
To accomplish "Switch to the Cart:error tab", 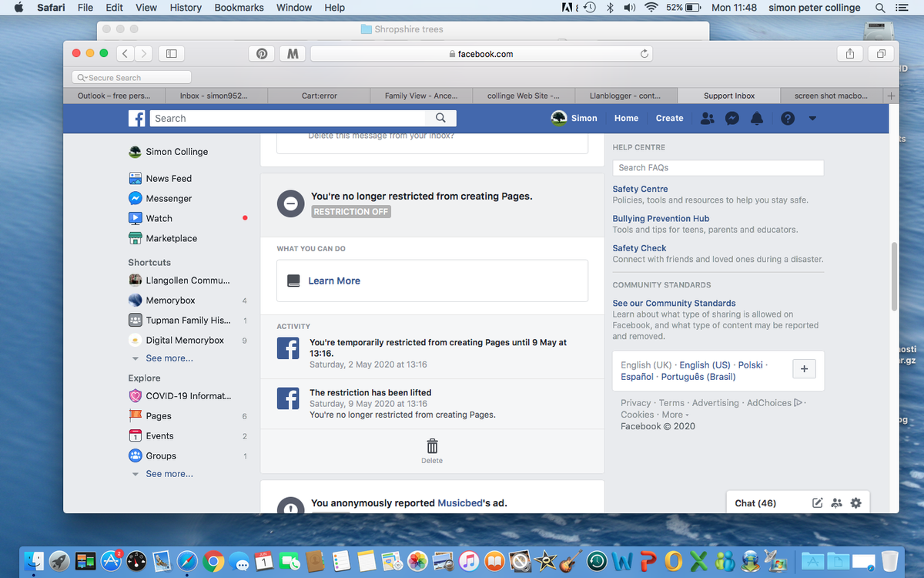I will point(319,96).
